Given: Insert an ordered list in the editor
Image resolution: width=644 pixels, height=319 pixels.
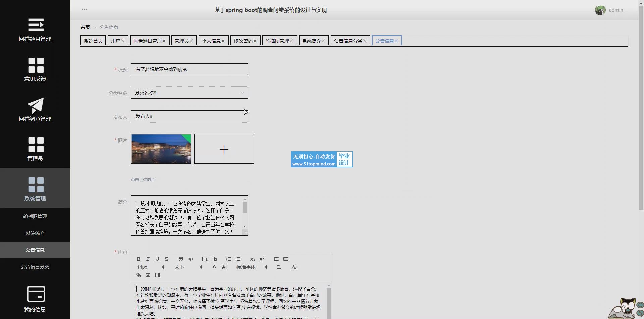Looking at the screenshot, I should click(228, 259).
